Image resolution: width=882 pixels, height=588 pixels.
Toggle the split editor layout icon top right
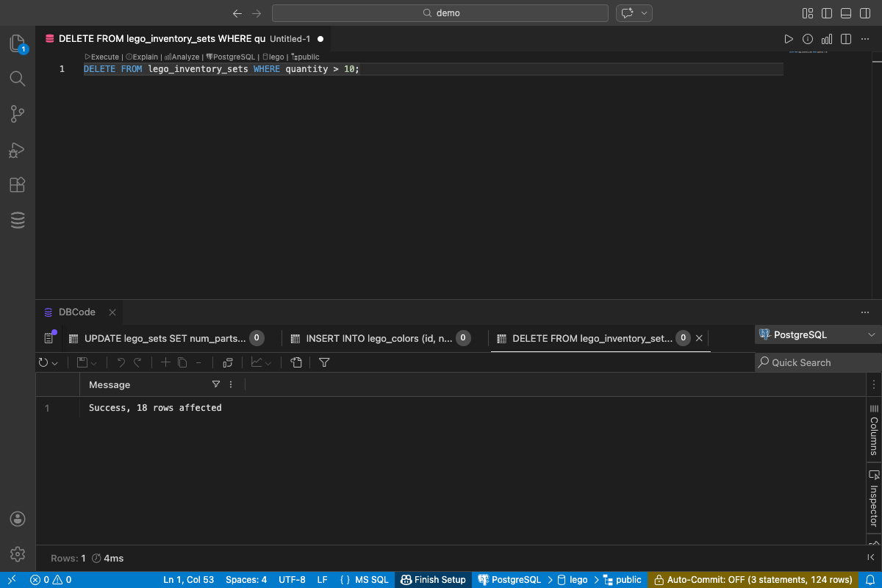point(845,38)
